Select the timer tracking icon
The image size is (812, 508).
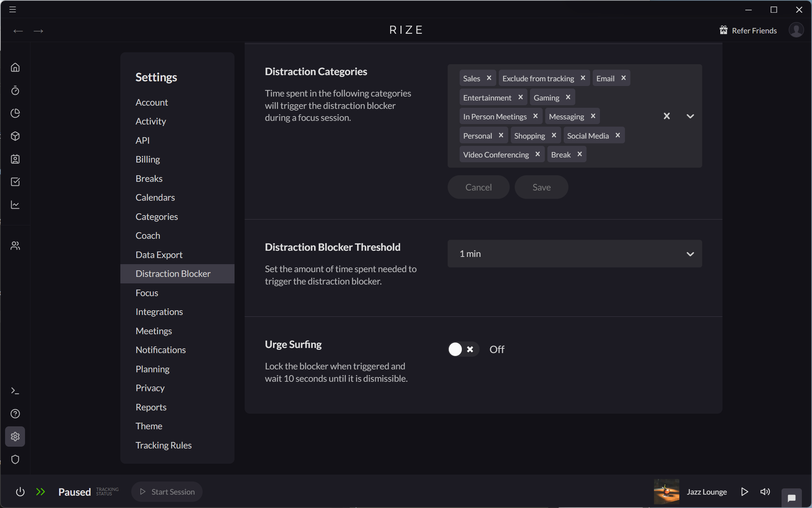pos(15,90)
